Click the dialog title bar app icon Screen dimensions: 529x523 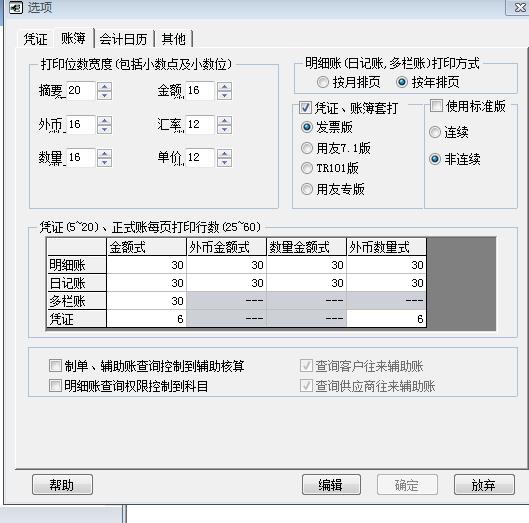coord(16,7)
